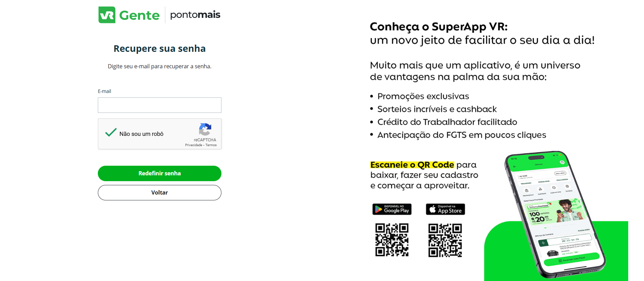Open the reCAPTCHA 'Privacidade' link

(x=194, y=145)
